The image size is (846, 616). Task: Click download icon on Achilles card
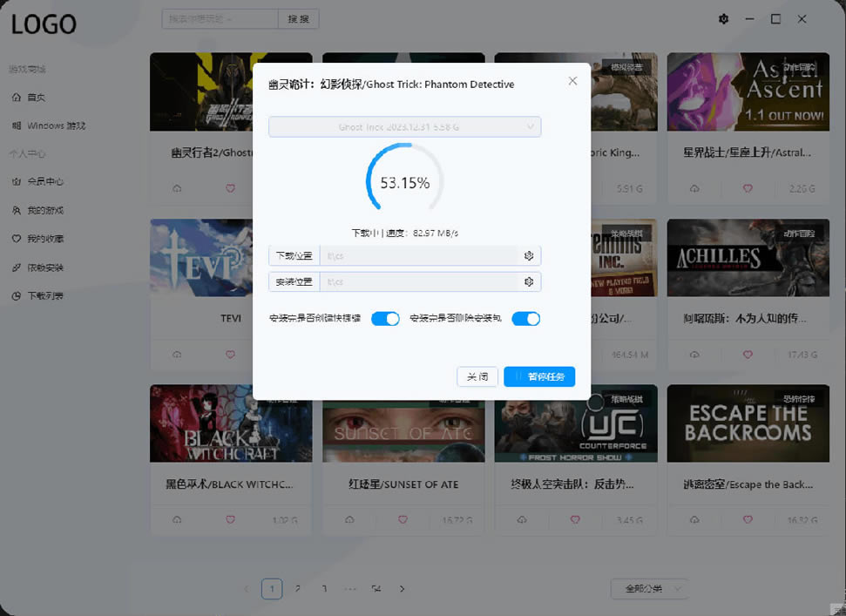point(694,355)
